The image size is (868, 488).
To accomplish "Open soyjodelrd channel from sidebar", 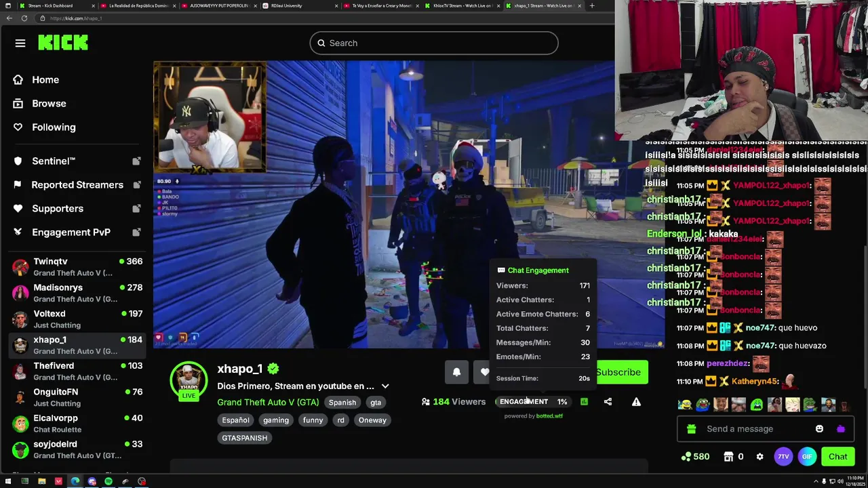I will click(77, 449).
